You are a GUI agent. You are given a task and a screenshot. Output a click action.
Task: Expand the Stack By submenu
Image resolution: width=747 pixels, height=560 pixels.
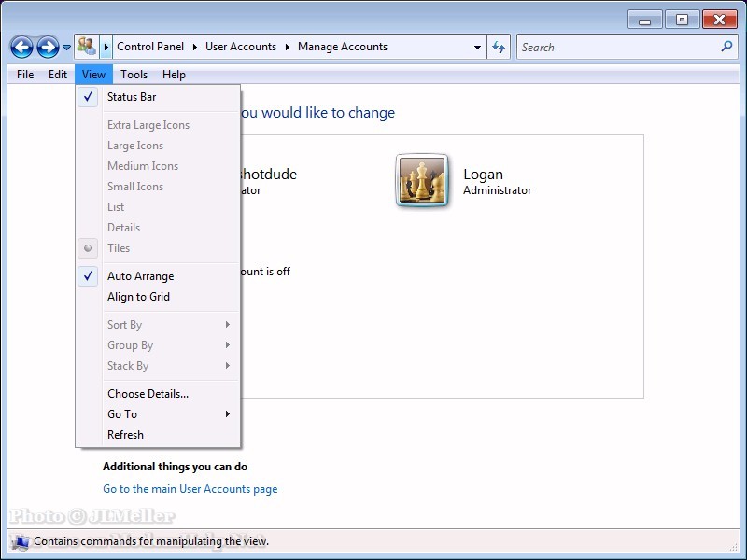pos(158,366)
